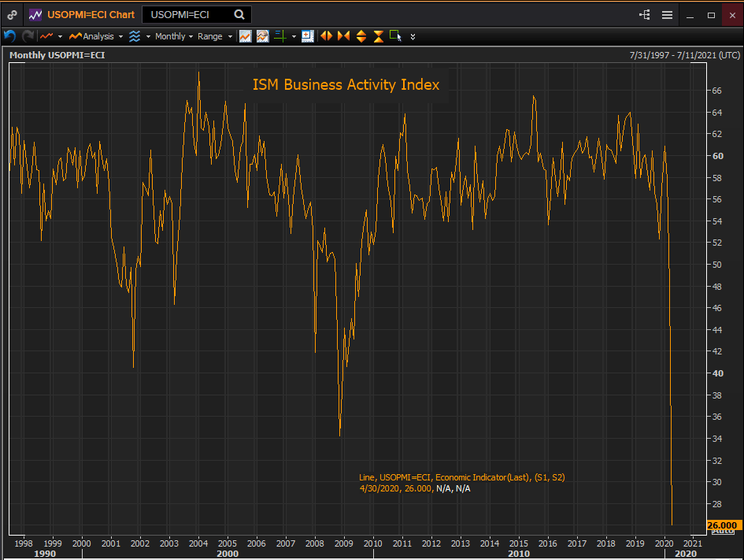Screen dimensions: 744x560
Task: Open the related hierarchy tree icon
Action: pyautogui.click(x=645, y=15)
